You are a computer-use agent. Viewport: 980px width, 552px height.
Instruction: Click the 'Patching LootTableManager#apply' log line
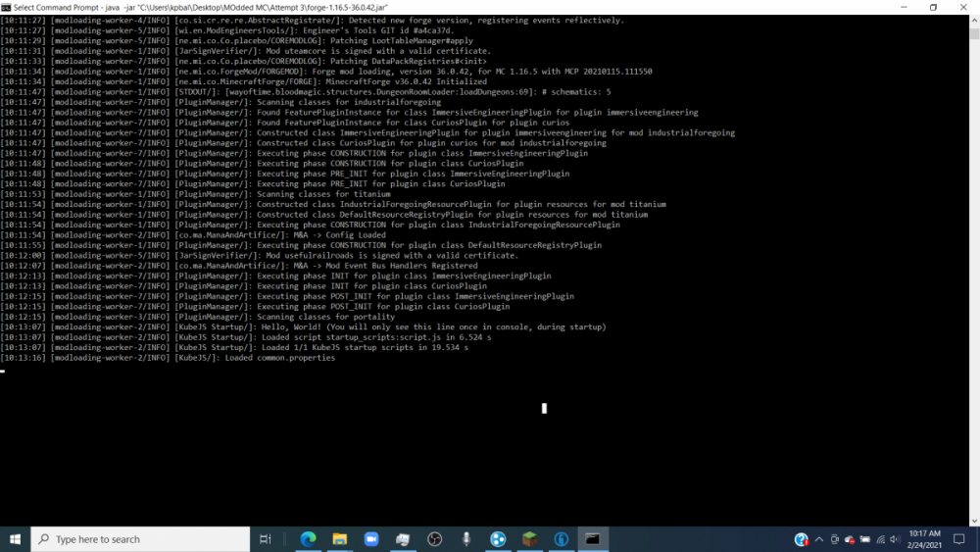237,40
